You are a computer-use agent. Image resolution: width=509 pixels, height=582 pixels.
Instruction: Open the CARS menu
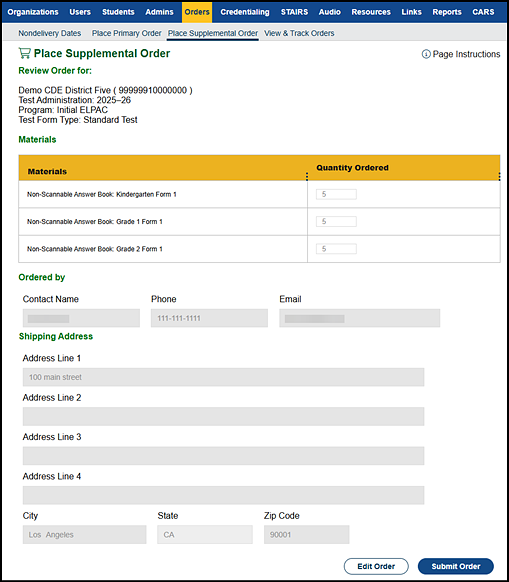(x=483, y=12)
